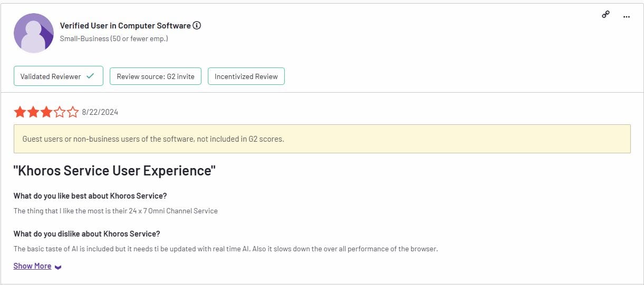This screenshot has height=285, width=644.
Task: Click the 8/22/2024 review date
Action: (100, 112)
